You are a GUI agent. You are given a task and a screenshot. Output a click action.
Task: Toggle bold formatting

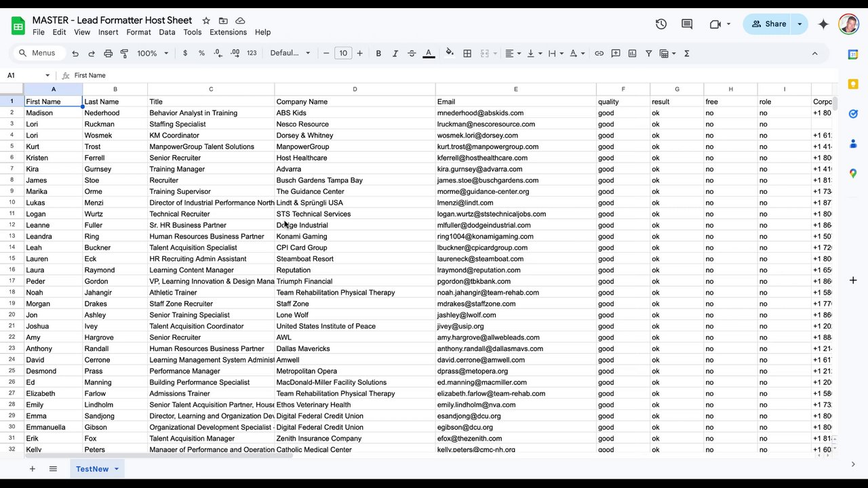(x=378, y=54)
